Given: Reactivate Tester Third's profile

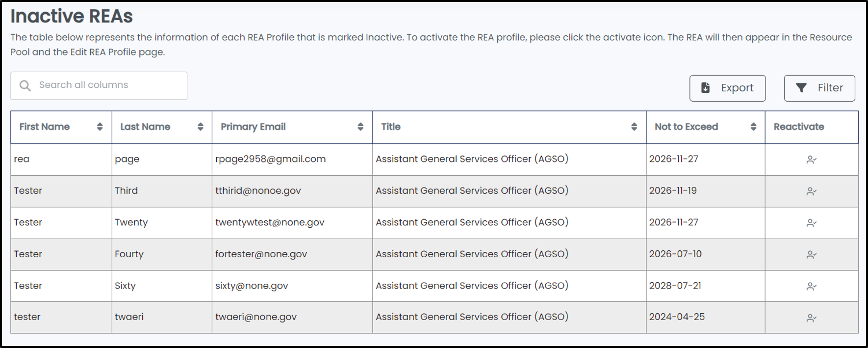Looking at the screenshot, I should tap(811, 191).
